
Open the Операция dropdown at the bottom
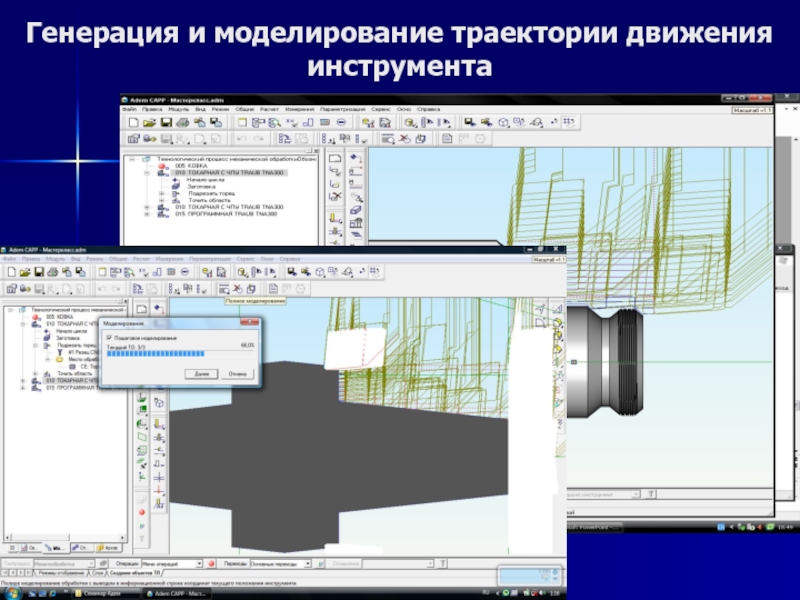[x=198, y=564]
